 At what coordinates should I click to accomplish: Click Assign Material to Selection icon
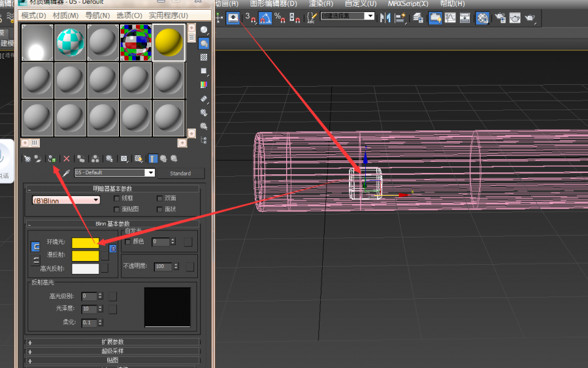click(51, 159)
